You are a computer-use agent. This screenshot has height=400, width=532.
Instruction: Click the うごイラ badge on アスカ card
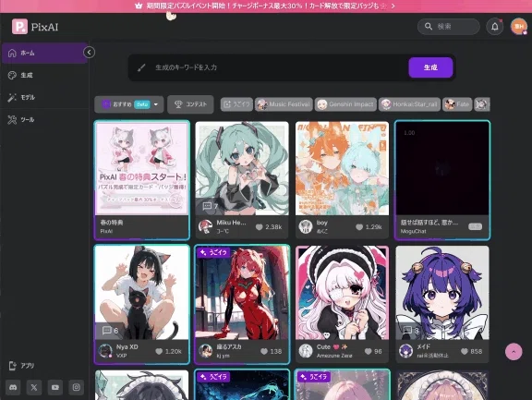coord(213,252)
